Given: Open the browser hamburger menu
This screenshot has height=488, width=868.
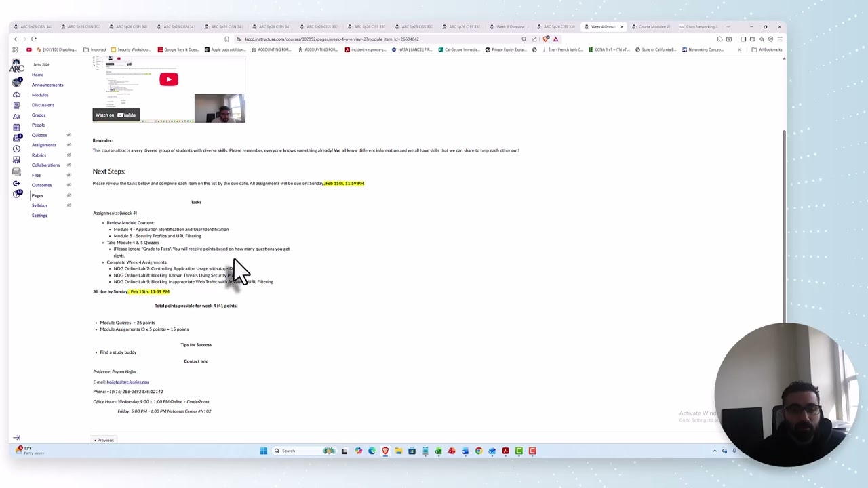Looking at the screenshot, I should tap(780, 39).
